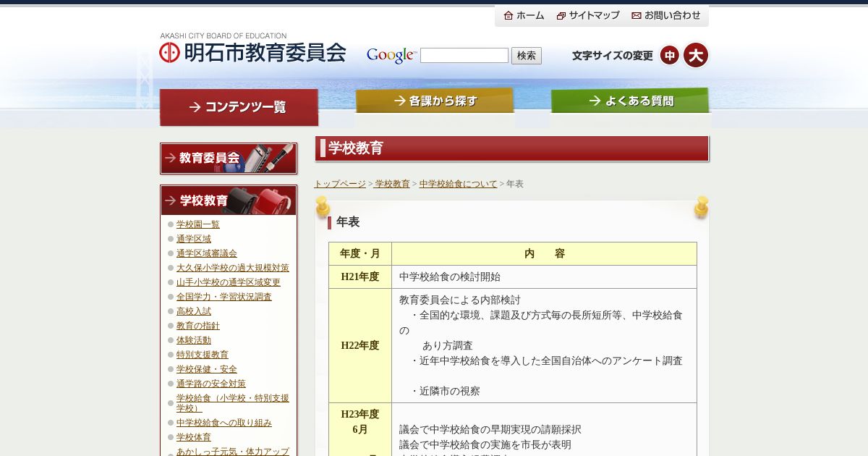The width and height of the screenshot is (868, 456).
Task: Go to 中学校給食について breadcrumb link
Action: [459, 184]
